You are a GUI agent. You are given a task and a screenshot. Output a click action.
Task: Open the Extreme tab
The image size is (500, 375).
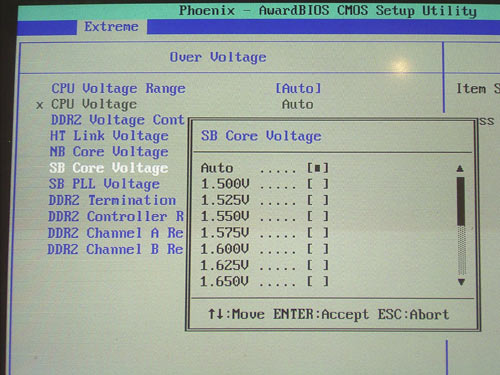point(111,27)
